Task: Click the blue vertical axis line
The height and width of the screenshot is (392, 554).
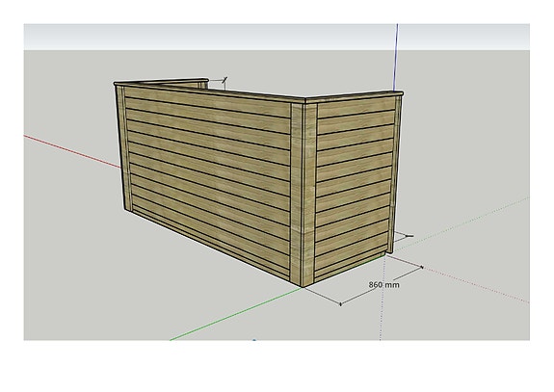Action: [396, 57]
